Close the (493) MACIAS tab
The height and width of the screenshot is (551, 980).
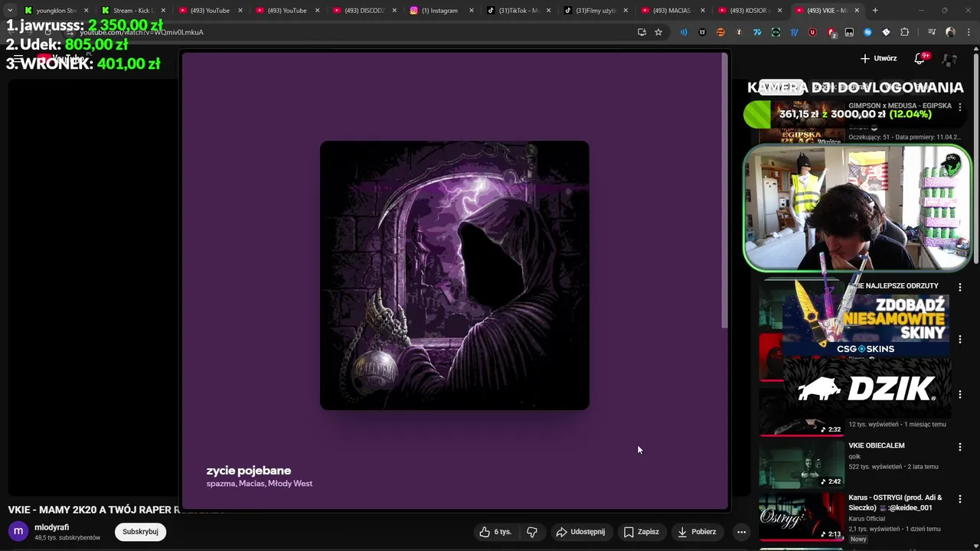pos(702,10)
